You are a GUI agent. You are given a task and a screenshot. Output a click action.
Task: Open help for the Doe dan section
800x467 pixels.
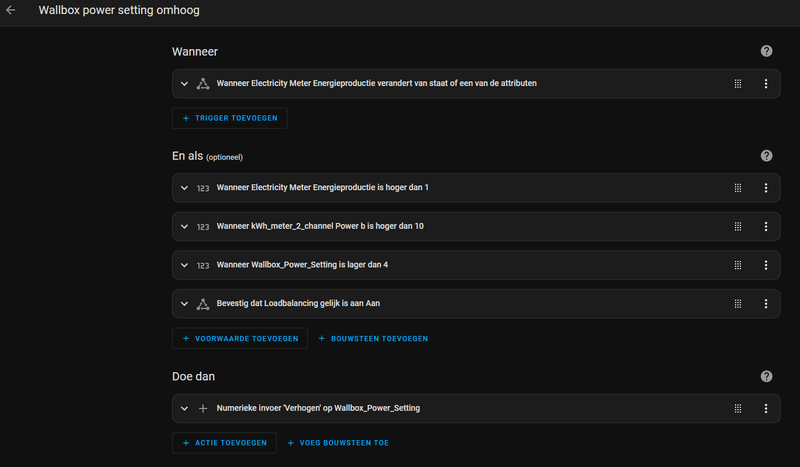(766, 376)
